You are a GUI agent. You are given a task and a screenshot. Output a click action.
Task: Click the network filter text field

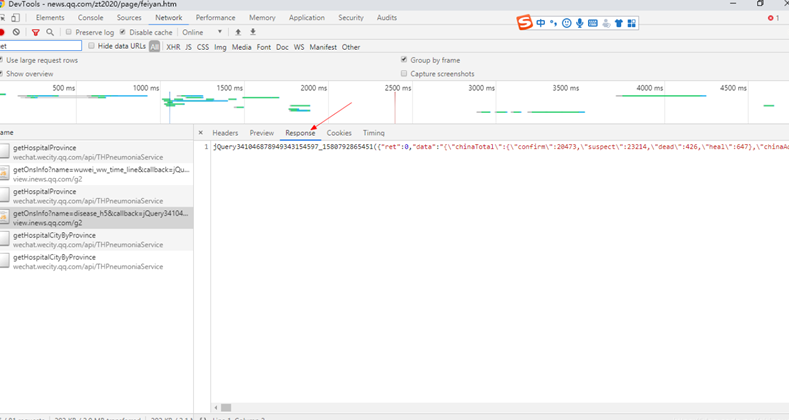(x=40, y=47)
